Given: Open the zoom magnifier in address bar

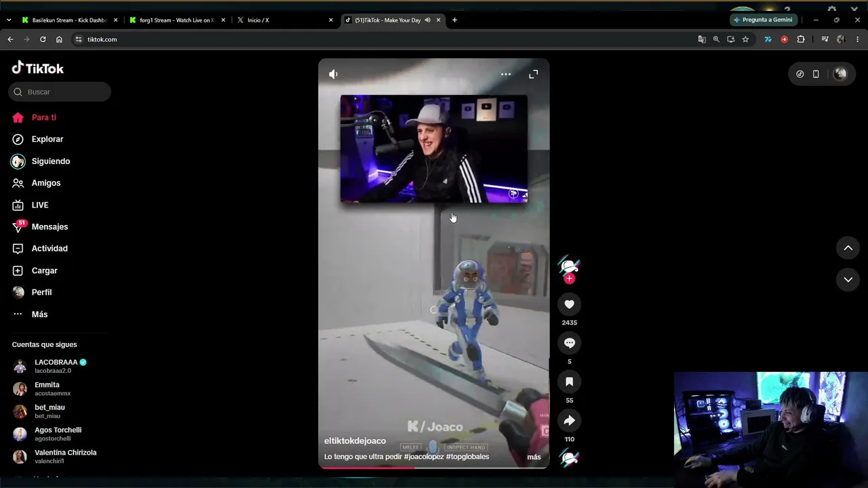Looking at the screenshot, I should [x=716, y=39].
